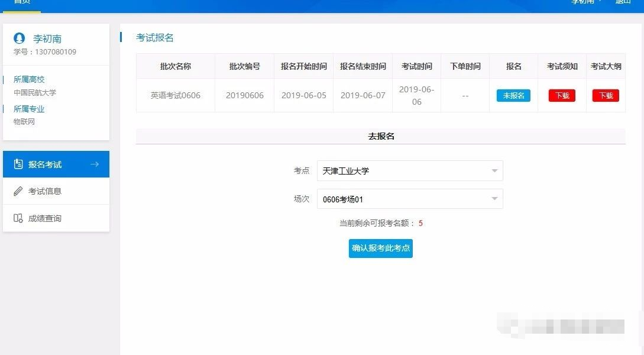Image resolution: width=644 pixels, height=355 pixels.
Task: Click the right arrow on 报名考试 item
Action: click(95, 164)
